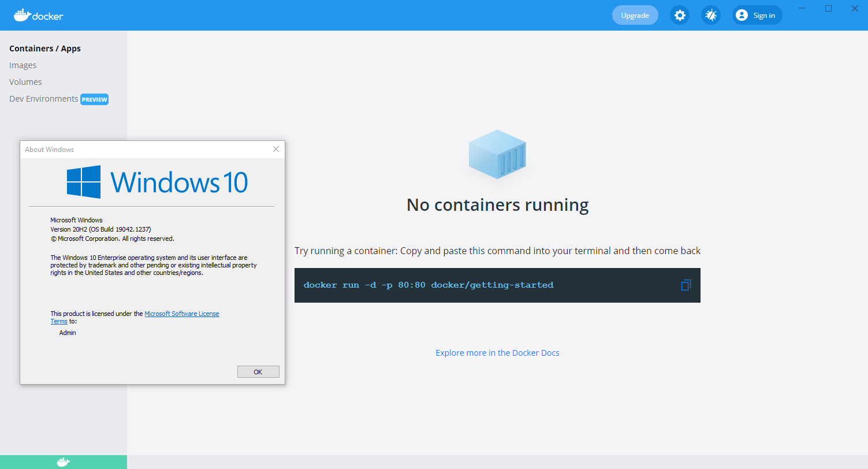
Task: Copy the docker run command
Action: [x=686, y=285]
